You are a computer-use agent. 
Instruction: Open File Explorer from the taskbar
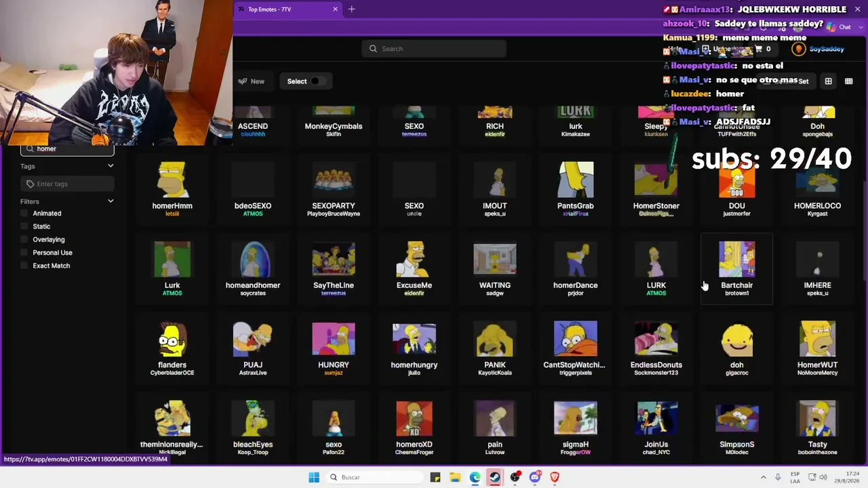point(455,477)
